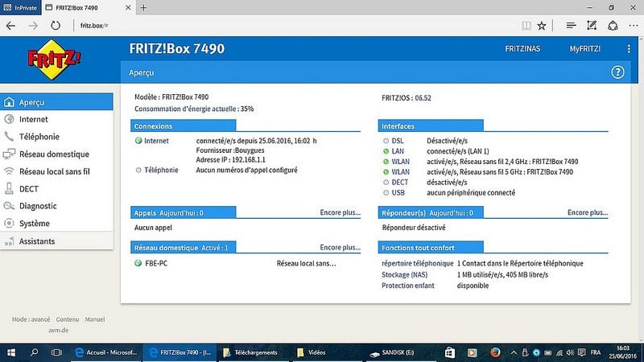Click the Internet connection link
The image size is (644, 362).
click(156, 141)
